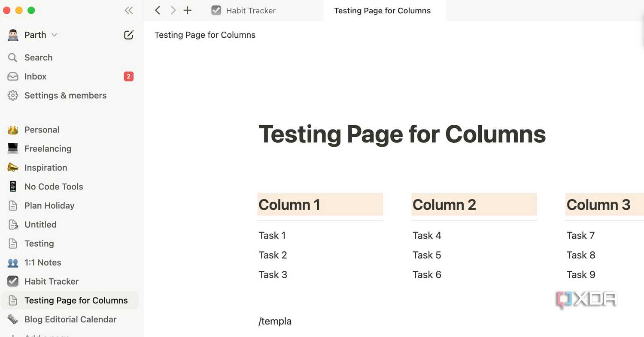
Task: Click the Column 2 heading
Action: click(474, 205)
